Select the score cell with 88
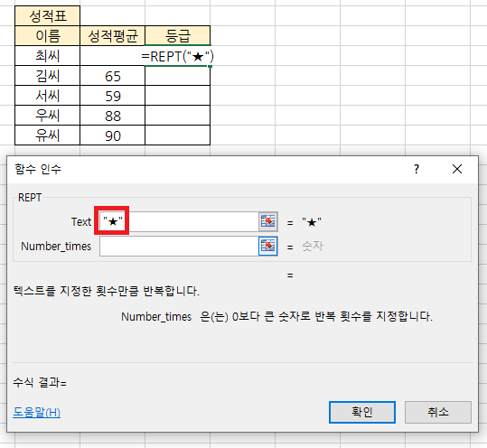Screen dimensions: 487x448 pos(112,116)
